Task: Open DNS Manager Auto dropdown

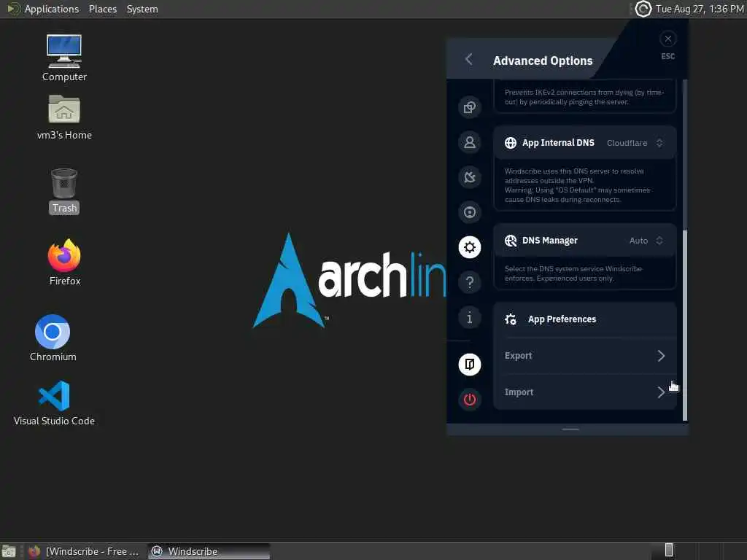Action: pos(646,241)
